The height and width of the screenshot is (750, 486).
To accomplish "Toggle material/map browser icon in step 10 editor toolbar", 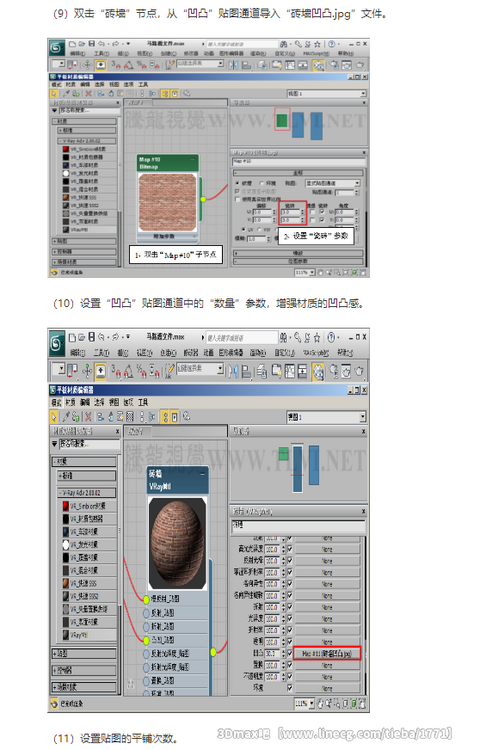I will point(166,417).
